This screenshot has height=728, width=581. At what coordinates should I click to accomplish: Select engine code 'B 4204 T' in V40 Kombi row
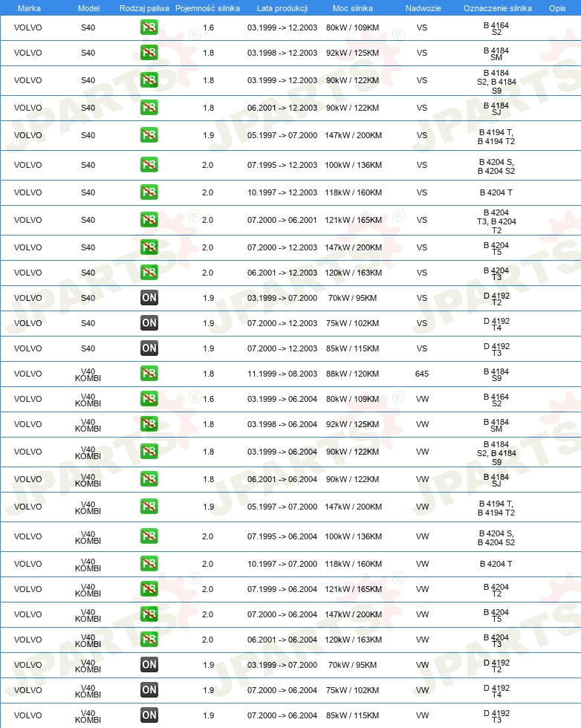(496, 564)
